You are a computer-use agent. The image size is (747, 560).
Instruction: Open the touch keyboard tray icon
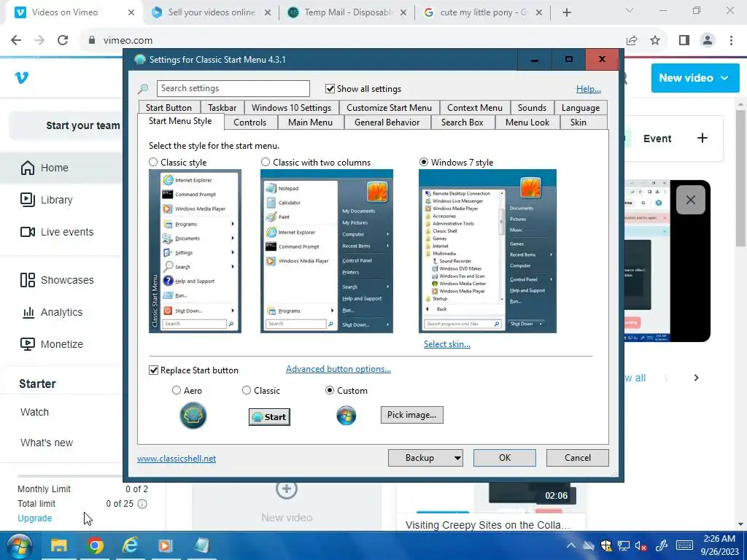pyautogui.click(x=684, y=545)
